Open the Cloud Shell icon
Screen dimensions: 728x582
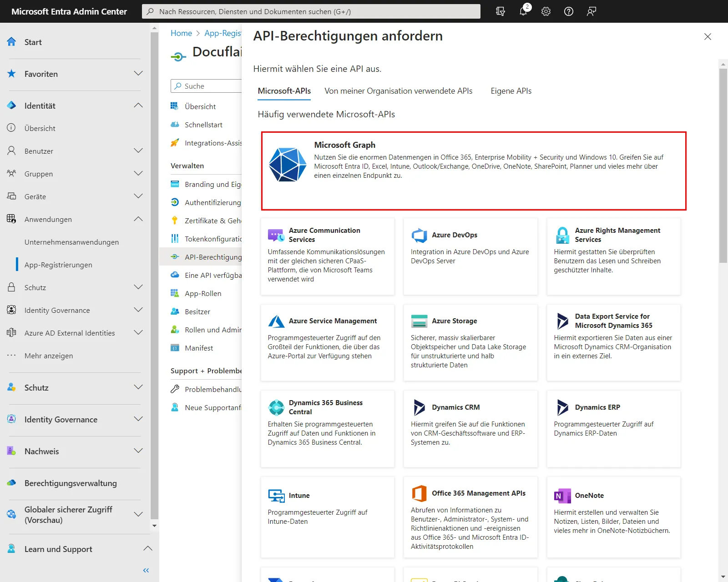point(500,11)
